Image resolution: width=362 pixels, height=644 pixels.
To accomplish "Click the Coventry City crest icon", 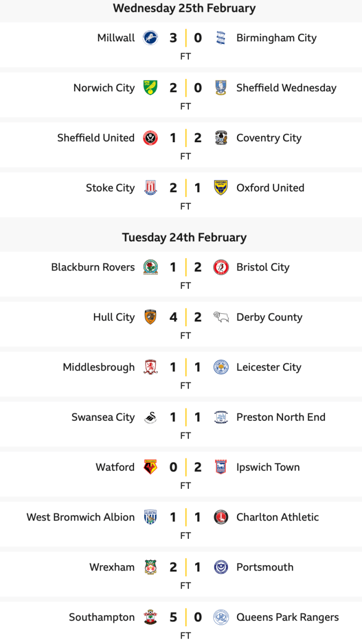I will [221, 138].
